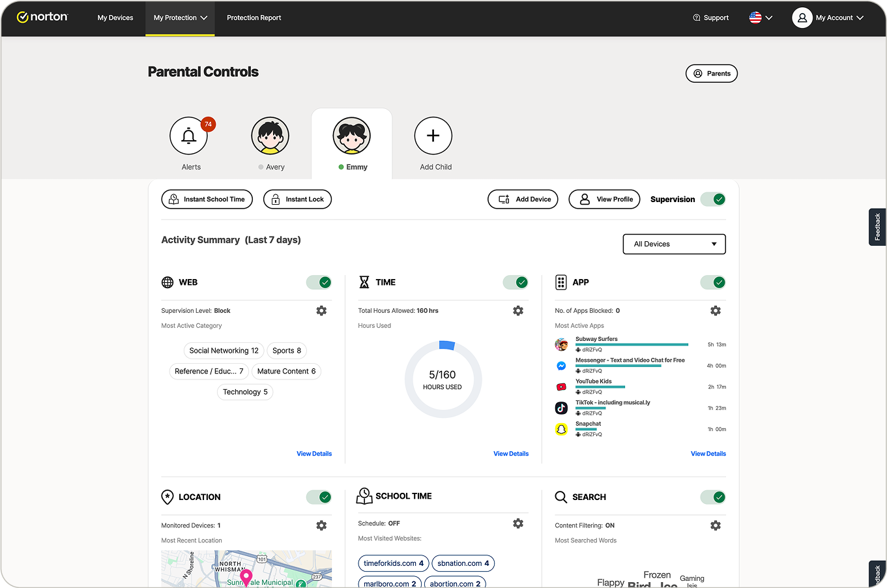Open the Feedback side tab
The height and width of the screenshot is (588, 887).
click(x=877, y=227)
